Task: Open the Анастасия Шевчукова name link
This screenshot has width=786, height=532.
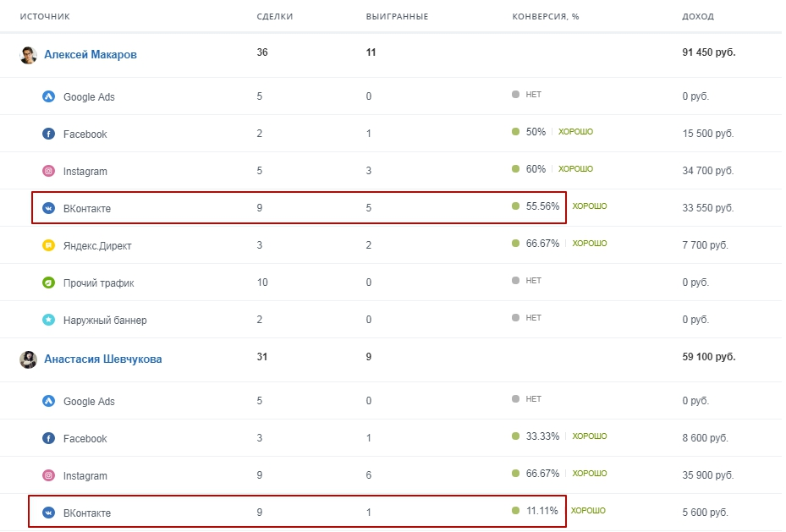Action: point(102,359)
